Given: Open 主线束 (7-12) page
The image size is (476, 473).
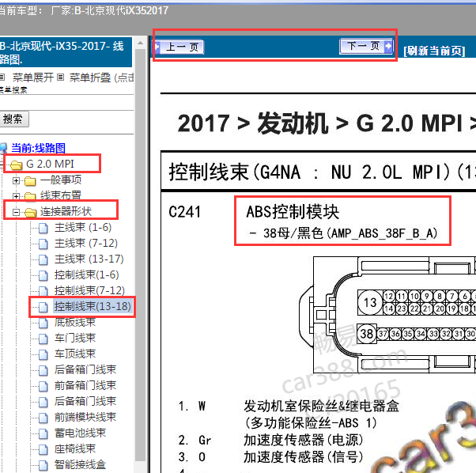Looking at the screenshot, I should coord(86,243).
